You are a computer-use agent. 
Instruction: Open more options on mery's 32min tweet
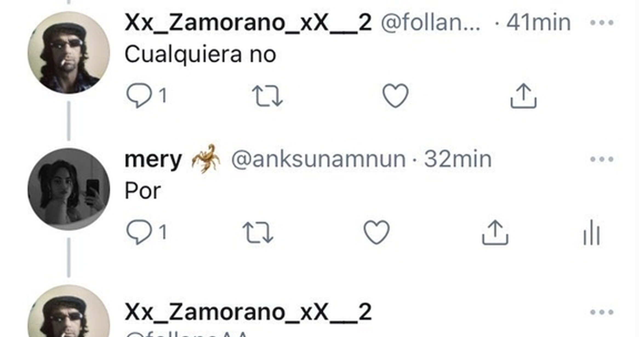coord(602,159)
